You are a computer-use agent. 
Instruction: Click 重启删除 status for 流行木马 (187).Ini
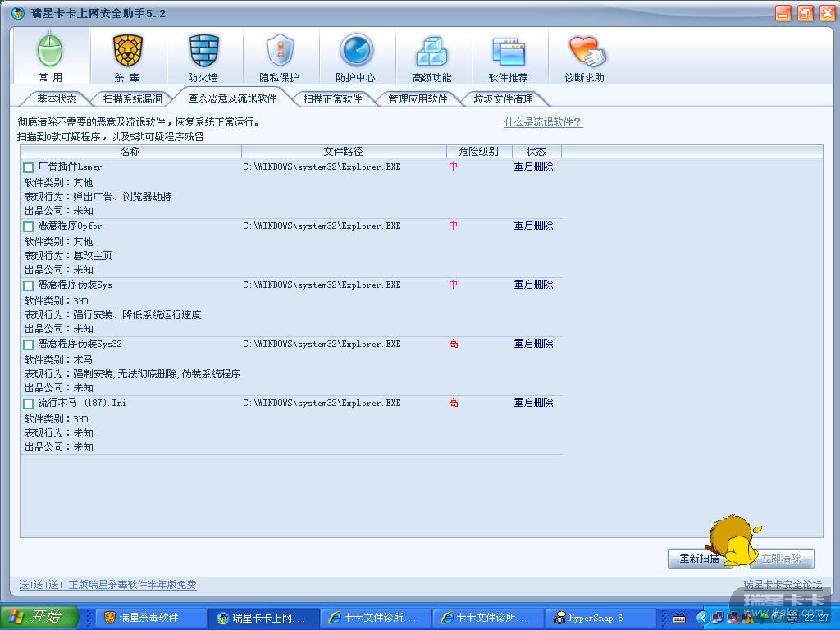pyautogui.click(x=533, y=402)
